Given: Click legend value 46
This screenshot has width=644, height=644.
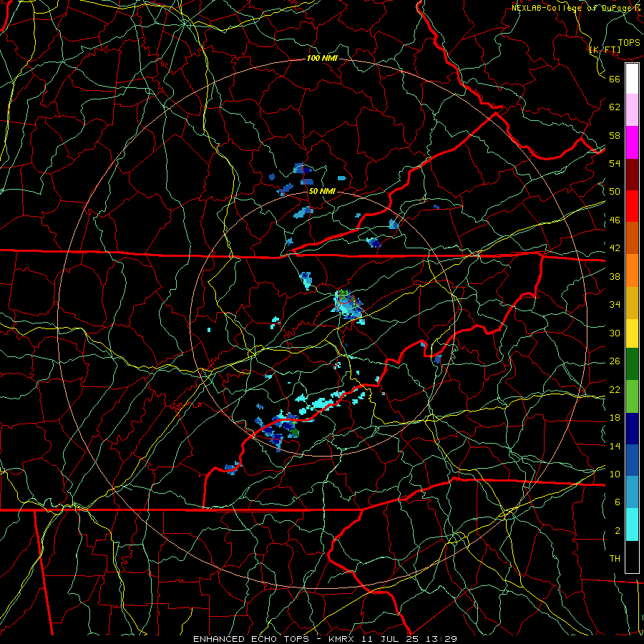Looking at the screenshot, I should click(615, 220).
